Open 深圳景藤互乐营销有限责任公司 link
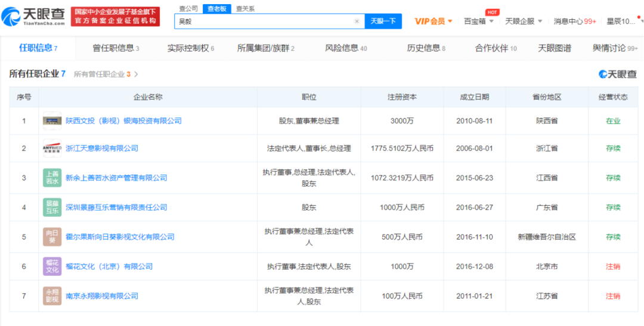 click(x=116, y=208)
